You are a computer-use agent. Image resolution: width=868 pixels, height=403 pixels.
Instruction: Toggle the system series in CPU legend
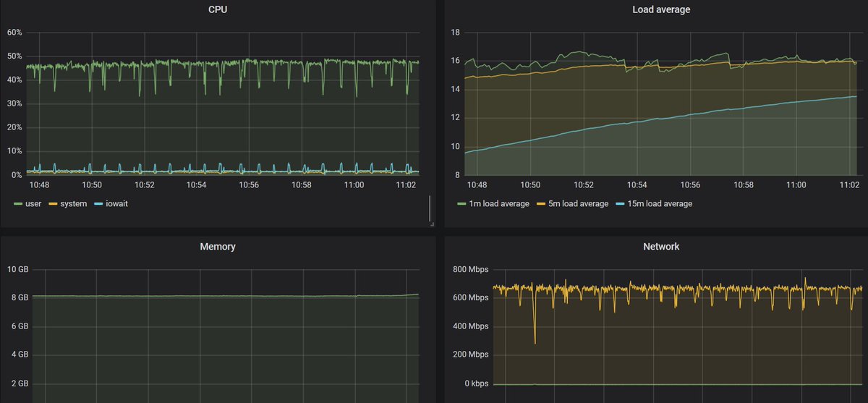pos(73,204)
